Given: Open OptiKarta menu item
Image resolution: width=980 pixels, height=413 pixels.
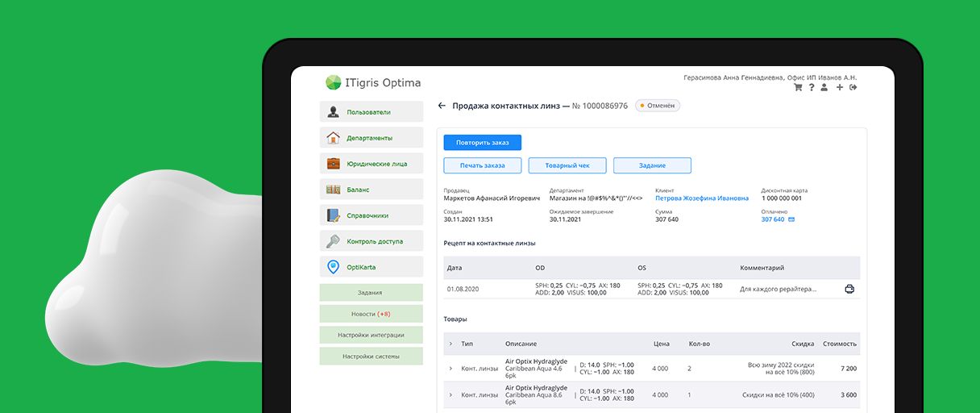Looking at the screenshot, I should click(x=372, y=267).
